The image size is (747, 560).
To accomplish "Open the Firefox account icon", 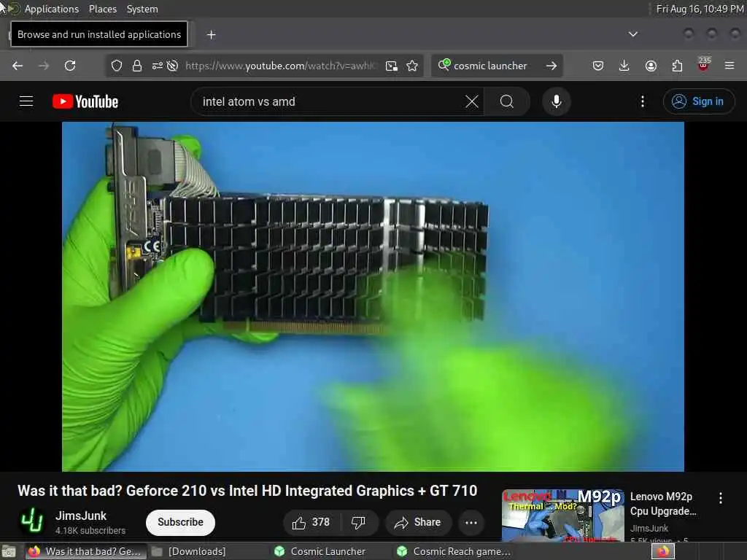I will [x=651, y=66].
